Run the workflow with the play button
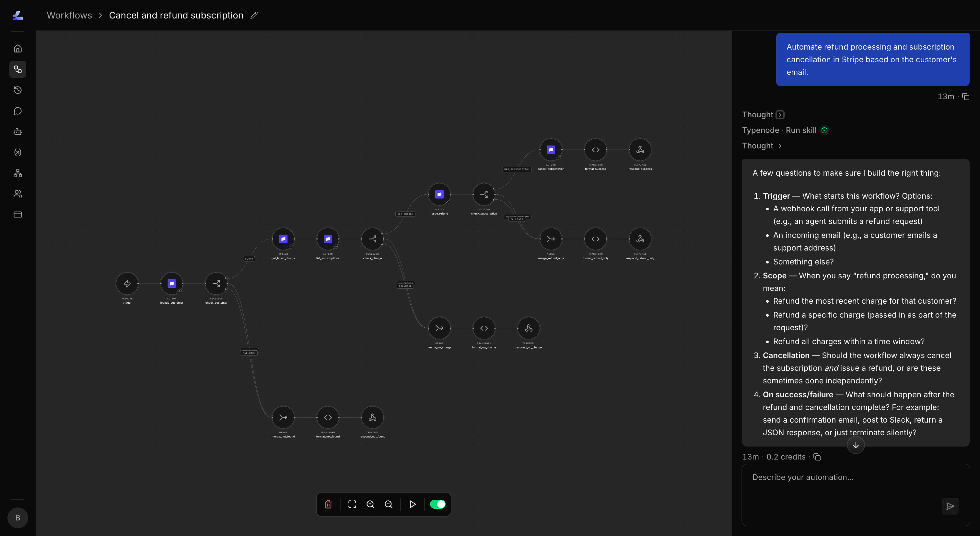 point(413,504)
